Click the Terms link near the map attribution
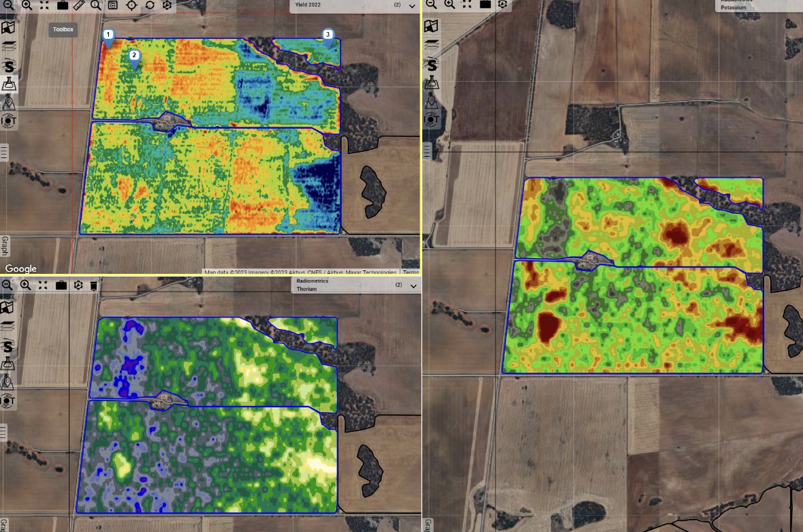 click(x=411, y=272)
